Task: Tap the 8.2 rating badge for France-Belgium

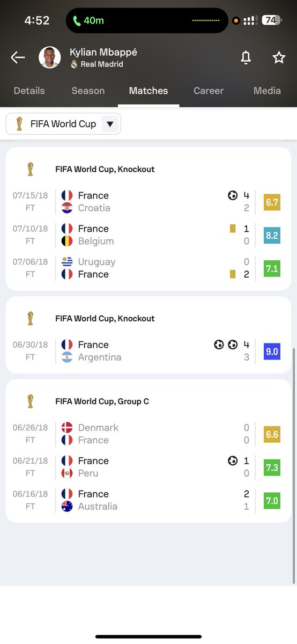Action: (272, 235)
